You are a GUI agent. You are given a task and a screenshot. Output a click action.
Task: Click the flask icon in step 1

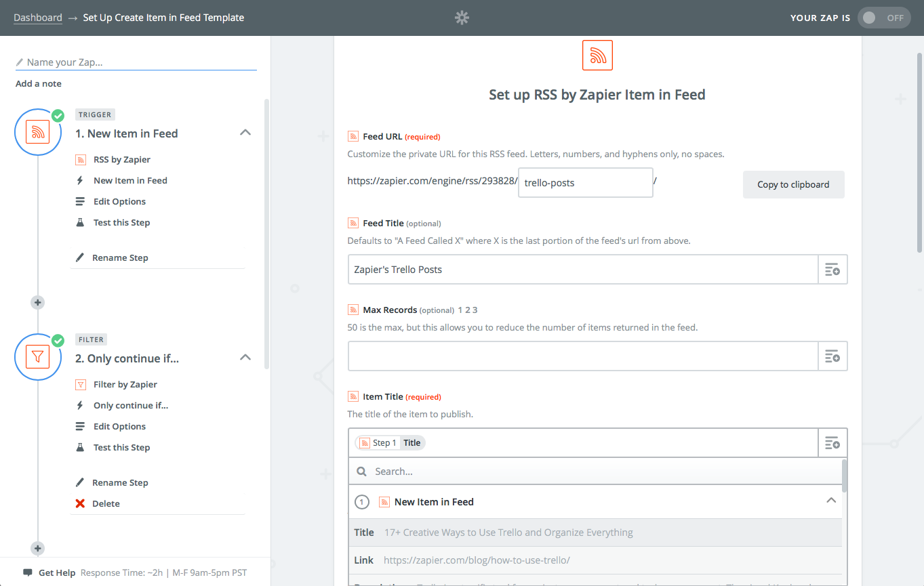coord(80,222)
